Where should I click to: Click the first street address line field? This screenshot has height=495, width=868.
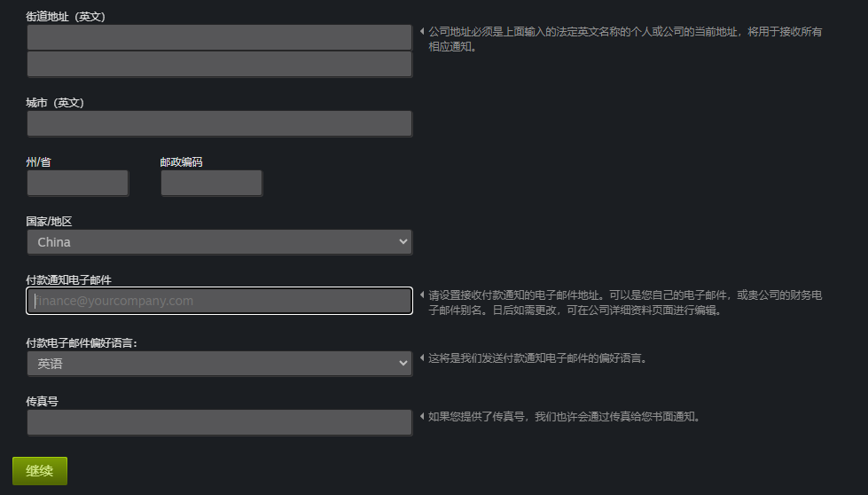[219, 37]
